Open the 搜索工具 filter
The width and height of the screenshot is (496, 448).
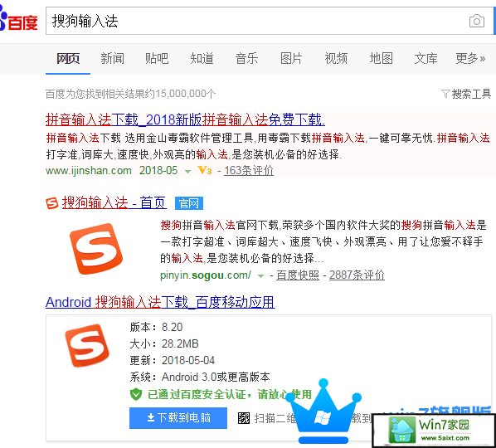(x=466, y=94)
